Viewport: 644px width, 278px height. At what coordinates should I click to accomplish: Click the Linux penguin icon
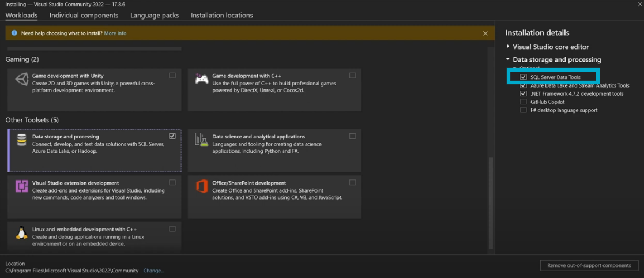coord(21,233)
